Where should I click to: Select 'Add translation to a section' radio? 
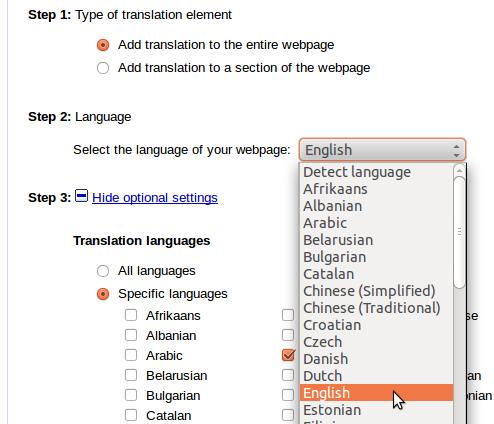tap(103, 68)
